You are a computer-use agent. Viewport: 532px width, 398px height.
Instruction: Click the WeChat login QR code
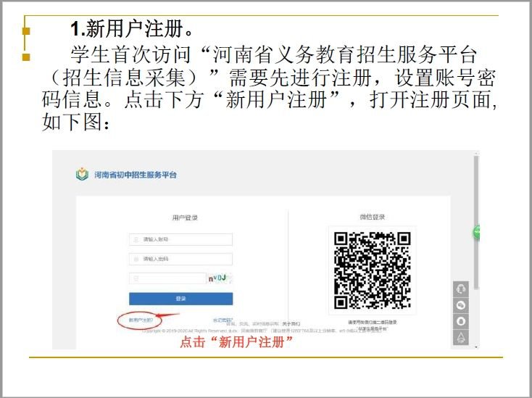pos(373,270)
